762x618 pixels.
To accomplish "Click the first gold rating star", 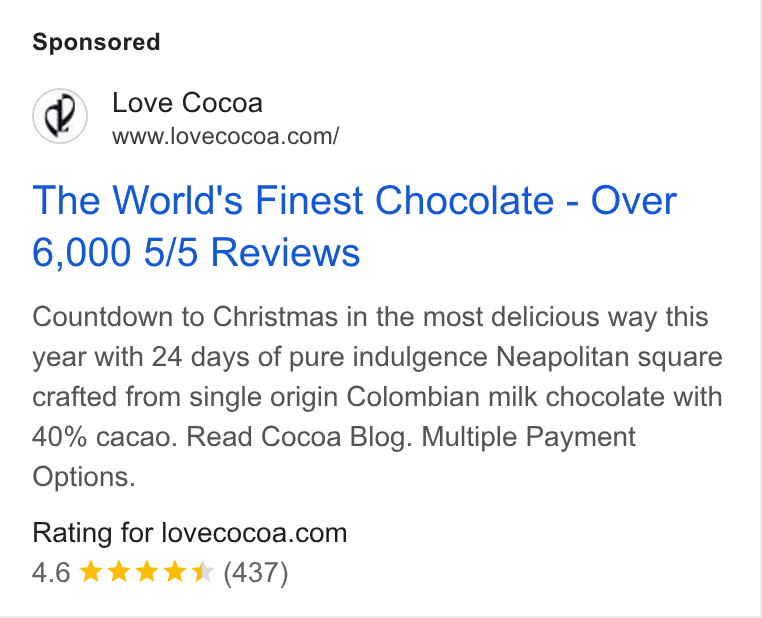I will [90, 572].
